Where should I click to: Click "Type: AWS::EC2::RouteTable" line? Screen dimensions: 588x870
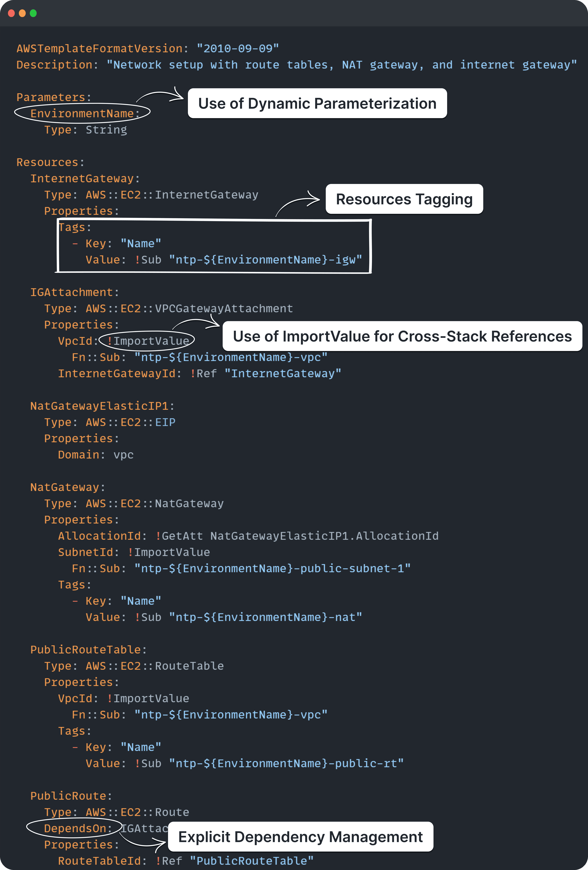point(134,666)
